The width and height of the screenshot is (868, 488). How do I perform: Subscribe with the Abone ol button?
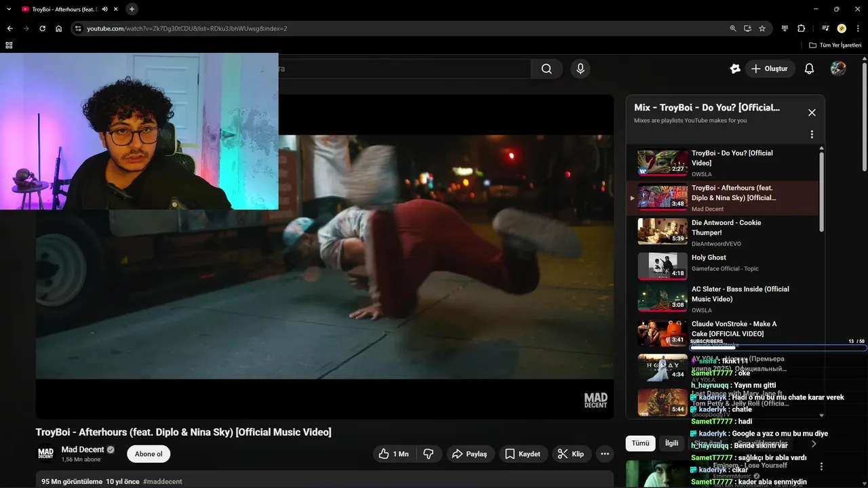pos(149,454)
